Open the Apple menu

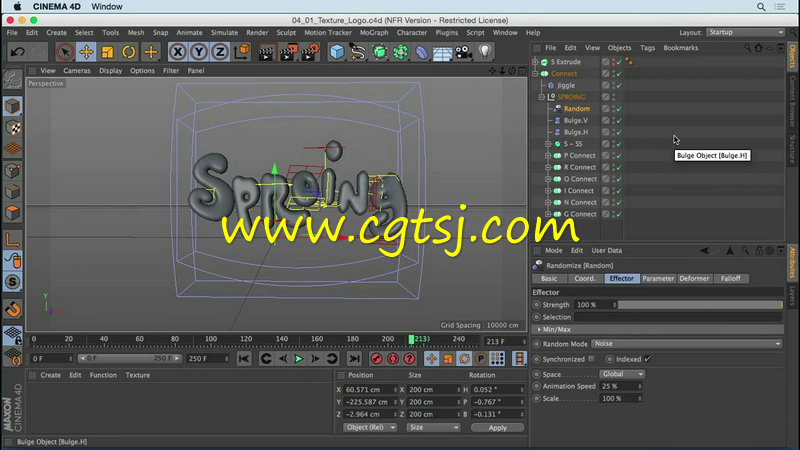[17, 7]
